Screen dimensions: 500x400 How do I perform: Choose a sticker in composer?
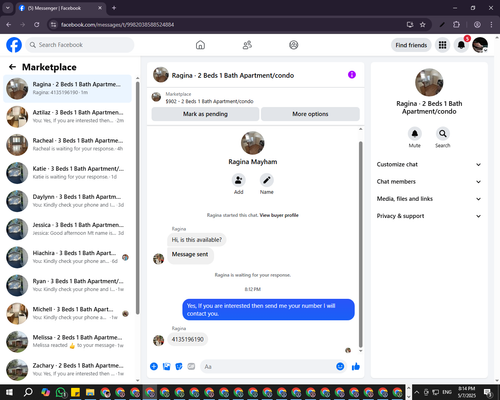[179, 367]
